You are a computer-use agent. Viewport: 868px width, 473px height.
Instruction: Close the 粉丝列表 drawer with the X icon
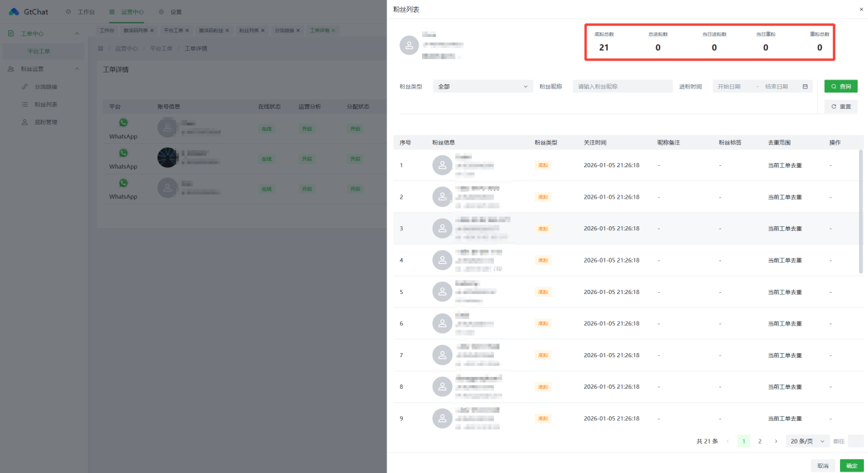point(861,10)
